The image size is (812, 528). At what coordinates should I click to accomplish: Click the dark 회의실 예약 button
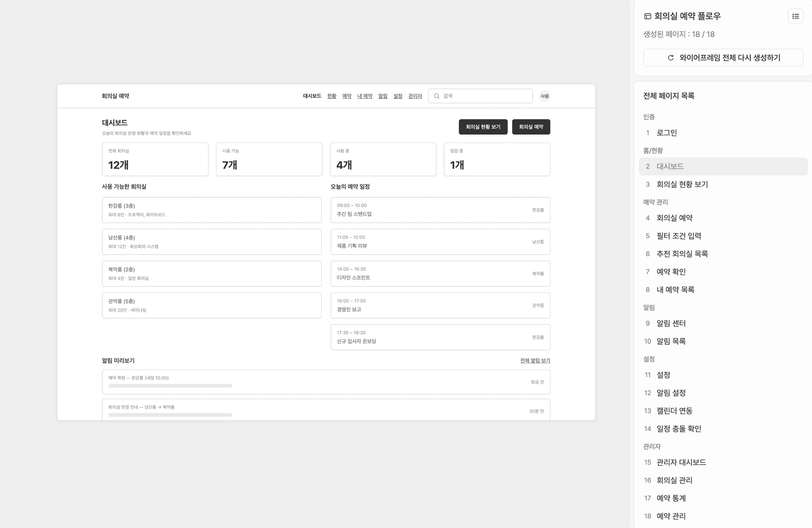tap(531, 127)
